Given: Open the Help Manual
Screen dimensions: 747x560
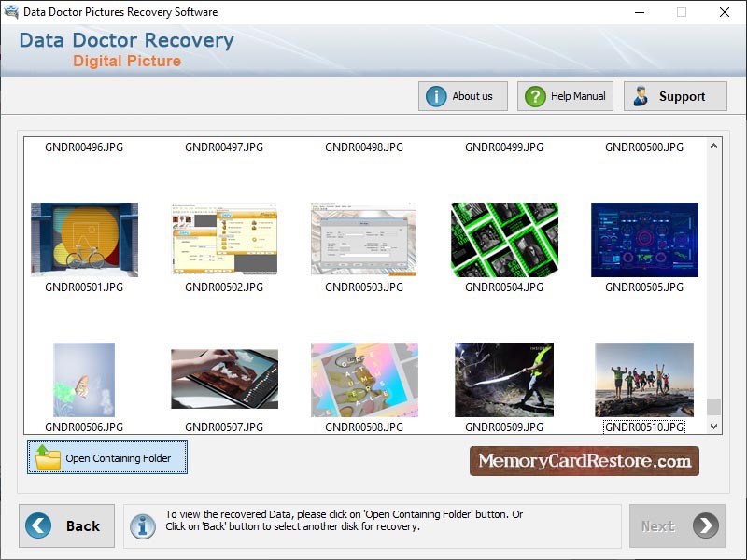Looking at the screenshot, I should [x=564, y=95].
